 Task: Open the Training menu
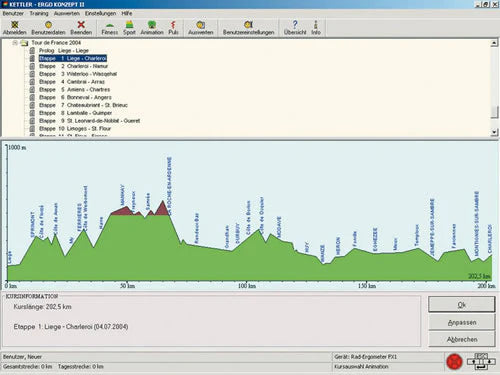click(x=39, y=13)
